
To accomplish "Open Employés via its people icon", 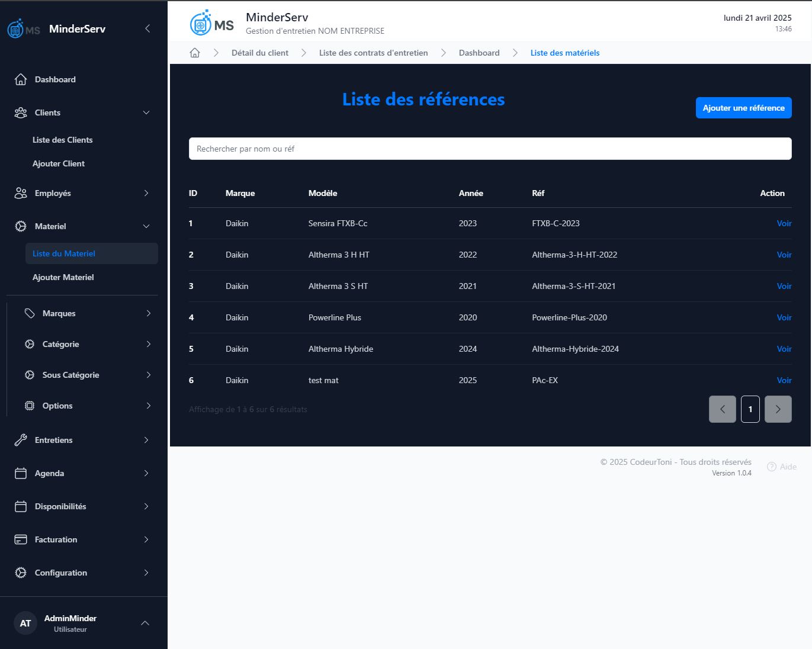I will 21,193.
